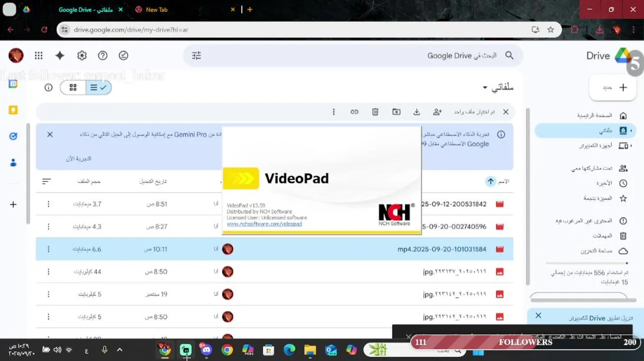The image size is (644, 361).
Task: Move selected file to a folder
Action: (x=396, y=112)
